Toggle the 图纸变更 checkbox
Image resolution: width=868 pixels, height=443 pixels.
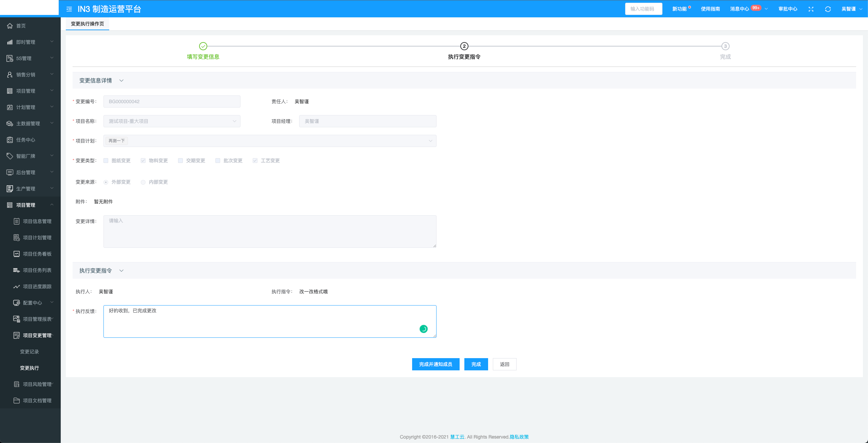pyautogui.click(x=106, y=161)
